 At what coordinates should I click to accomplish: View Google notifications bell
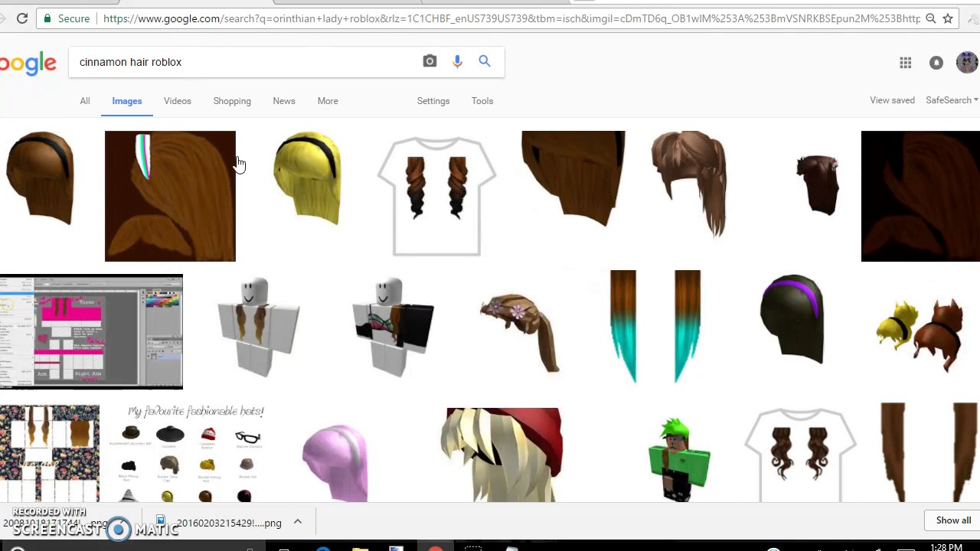click(x=936, y=63)
